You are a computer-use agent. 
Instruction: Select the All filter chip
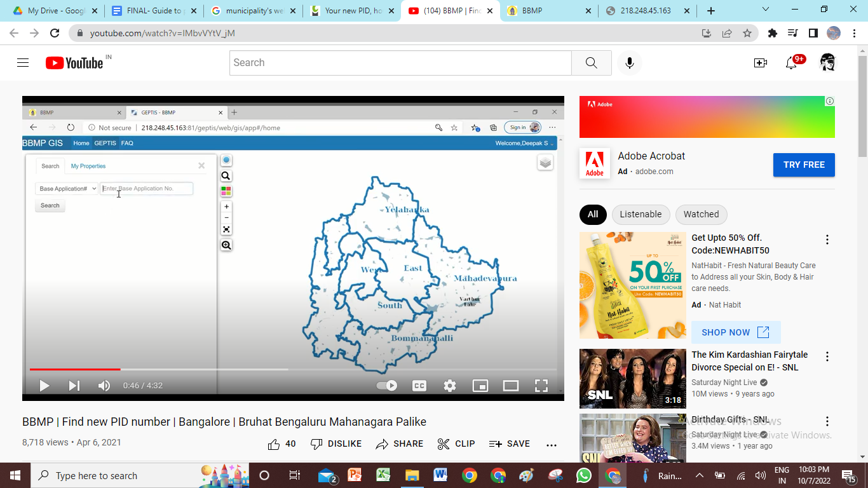(x=593, y=214)
